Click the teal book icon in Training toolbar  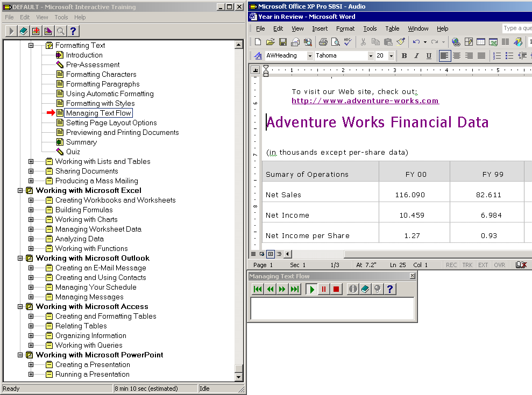tap(24, 31)
